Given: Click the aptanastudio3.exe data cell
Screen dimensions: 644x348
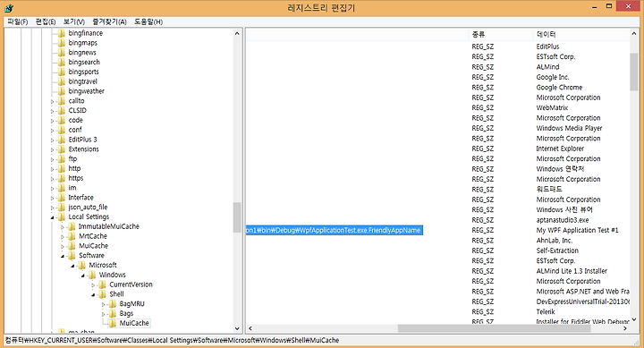Looking at the screenshot, I should click(x=563, y=220).
